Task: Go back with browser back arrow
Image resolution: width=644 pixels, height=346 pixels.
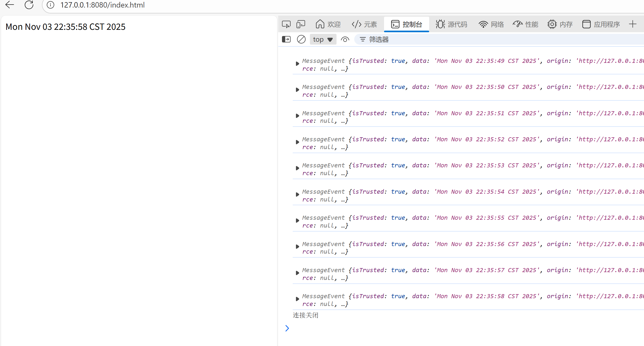Action: tap(10, 5)
